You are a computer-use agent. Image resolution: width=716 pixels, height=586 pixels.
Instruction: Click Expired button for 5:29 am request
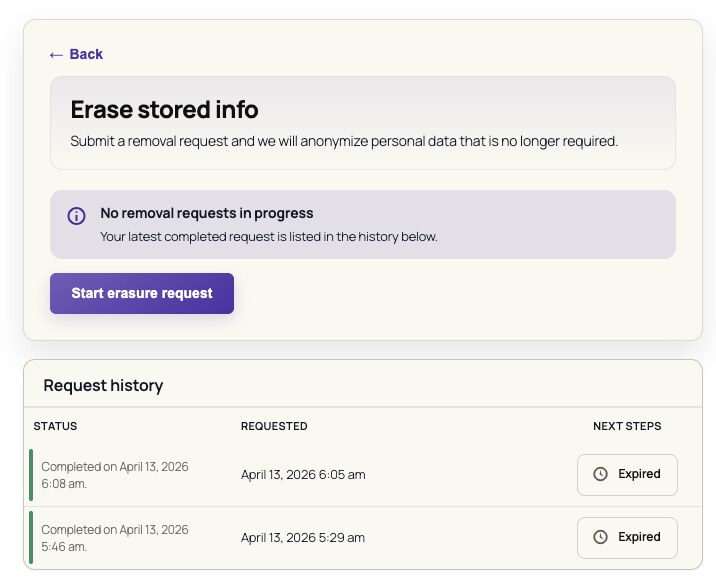coord(627,538)
